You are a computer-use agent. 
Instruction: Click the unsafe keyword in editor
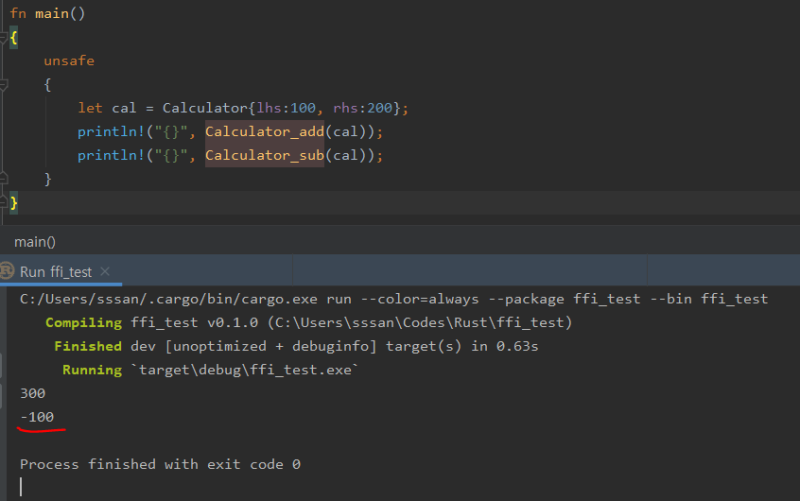pos(69,61)
